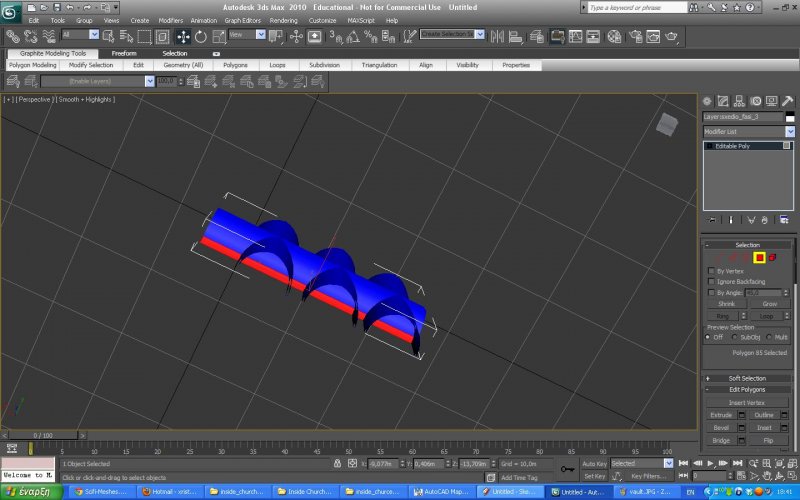Open the Modify command panel tab
The image size is (800, 500).
tap(723, 101)
